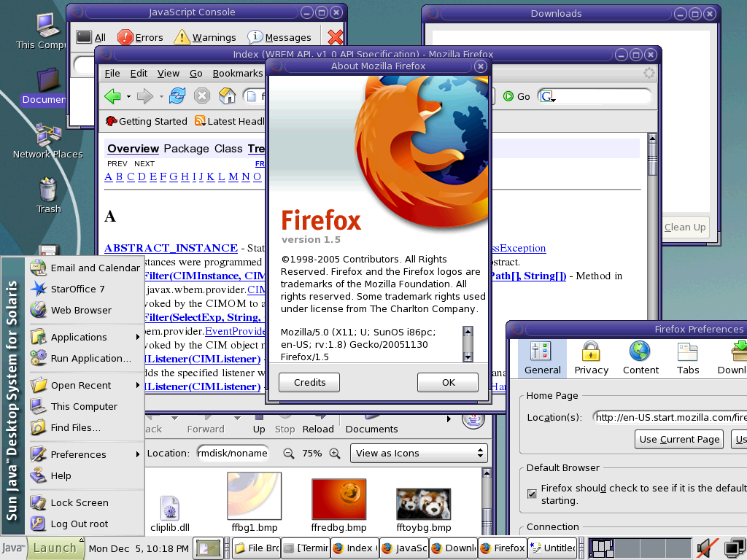The image size is (747, 560).
Task: Show Errors in the JavaScript Console
Action: [140, 37]
